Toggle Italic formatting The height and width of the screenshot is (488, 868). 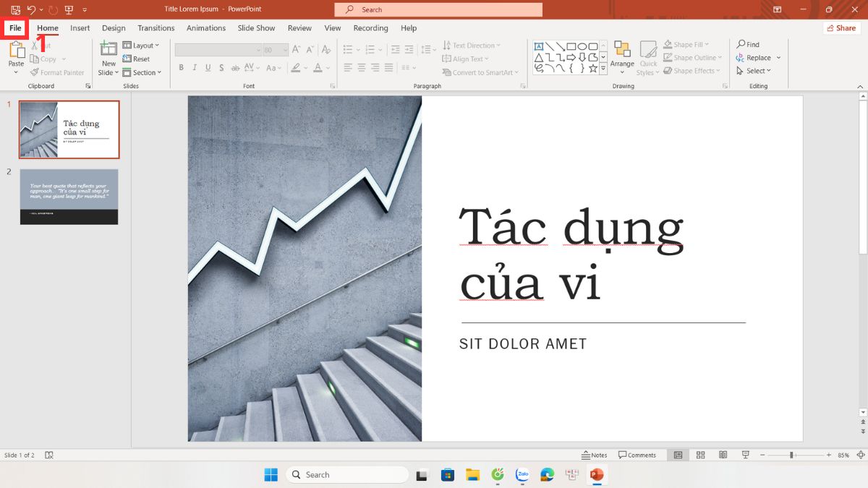pos(195,68)
